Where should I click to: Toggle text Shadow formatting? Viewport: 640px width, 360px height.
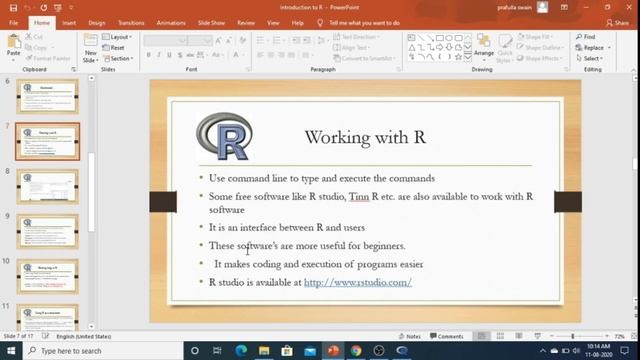(180, 55)
